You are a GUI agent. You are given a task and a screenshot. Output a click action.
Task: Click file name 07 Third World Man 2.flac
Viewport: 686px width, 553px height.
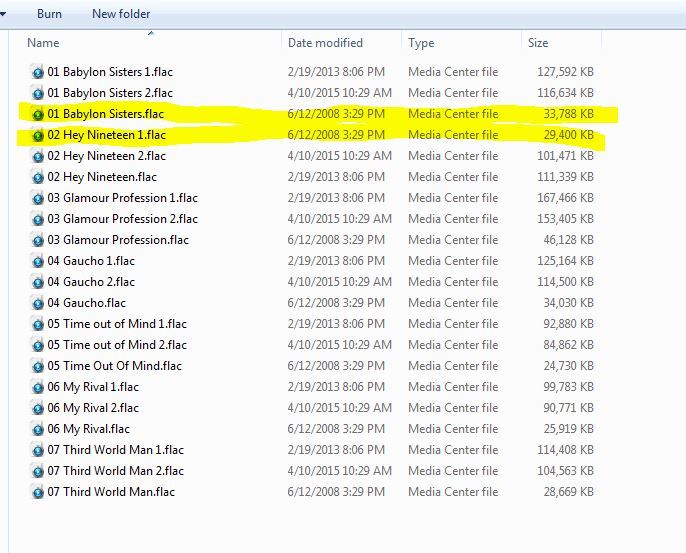pos(116,471)
